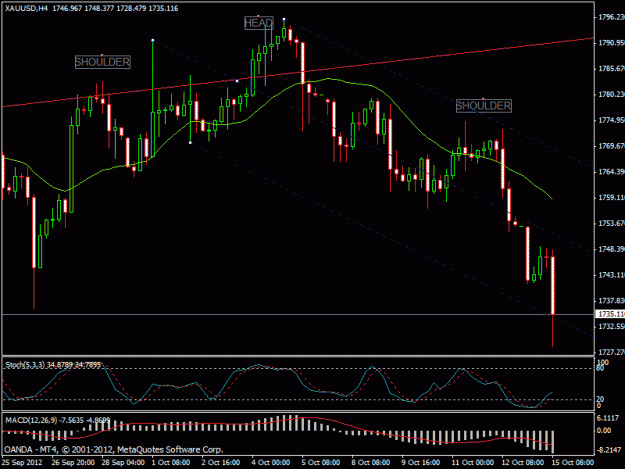Select the left SHOULDER label
Viewport: 625px width, 469px height.
103,62
